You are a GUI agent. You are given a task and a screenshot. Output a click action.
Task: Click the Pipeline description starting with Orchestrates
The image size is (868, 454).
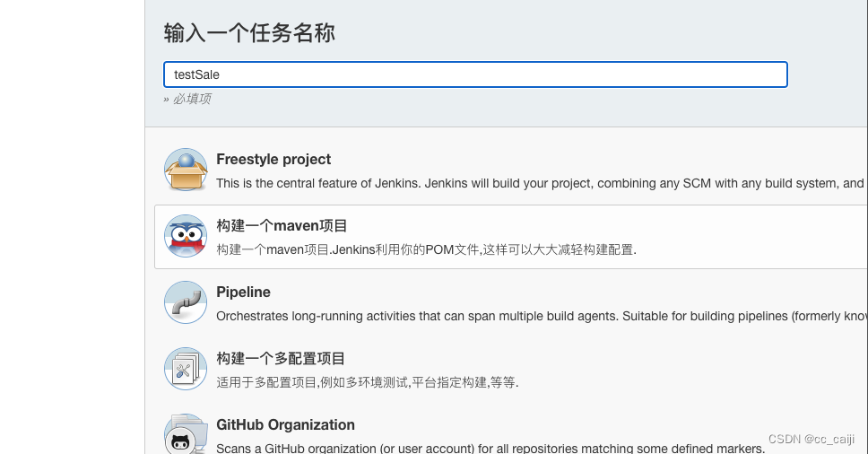[542, 316]
